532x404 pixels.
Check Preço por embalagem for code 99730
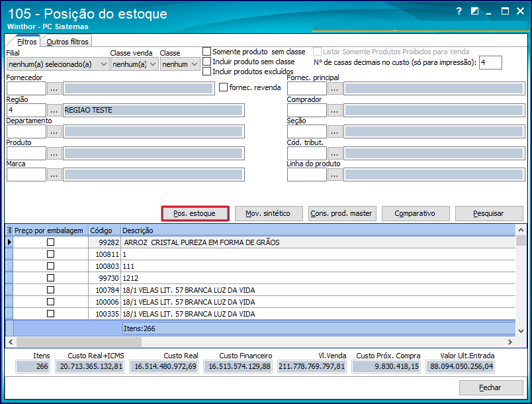pyautogui.click(x=50, y=278)
